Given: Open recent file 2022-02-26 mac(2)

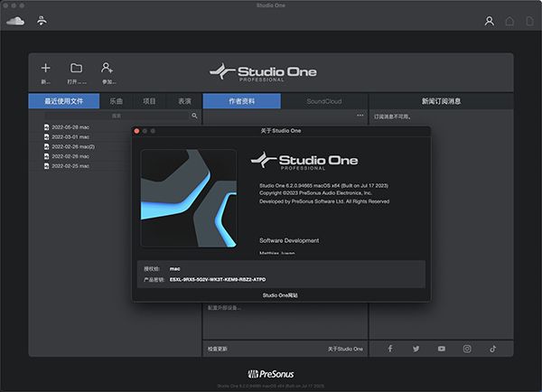Looking at the screenshot, I should point(70,146).
